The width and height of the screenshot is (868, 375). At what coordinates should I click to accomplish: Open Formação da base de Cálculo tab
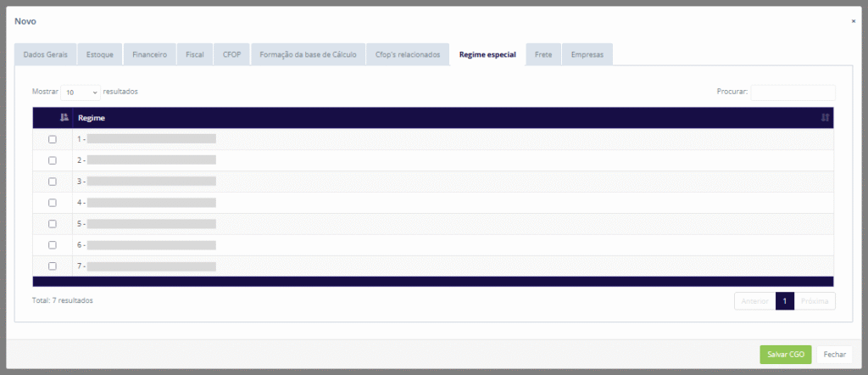pyautogui.click(x=305, y=54)
